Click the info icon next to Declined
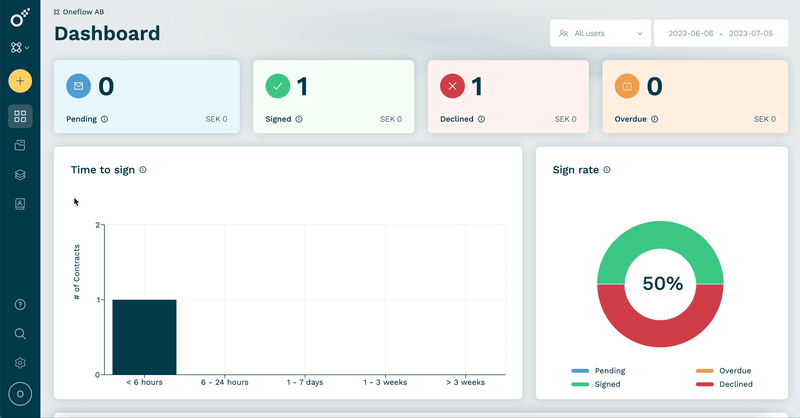Image resolution: width=800 pixels, height=418 pixels. pyautogui.click(x=481, y=119)
